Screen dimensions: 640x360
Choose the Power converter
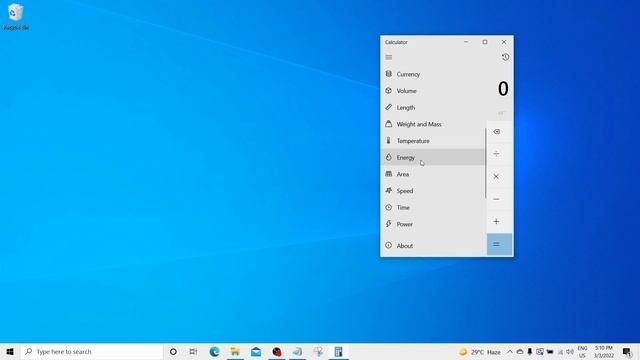coord(433,224)
